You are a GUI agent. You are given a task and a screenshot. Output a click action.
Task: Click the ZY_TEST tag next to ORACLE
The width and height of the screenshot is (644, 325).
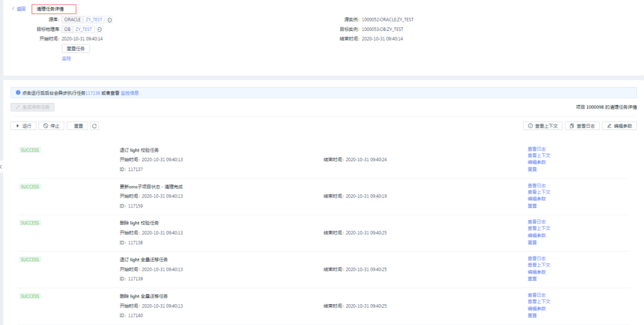click(94, 20)
